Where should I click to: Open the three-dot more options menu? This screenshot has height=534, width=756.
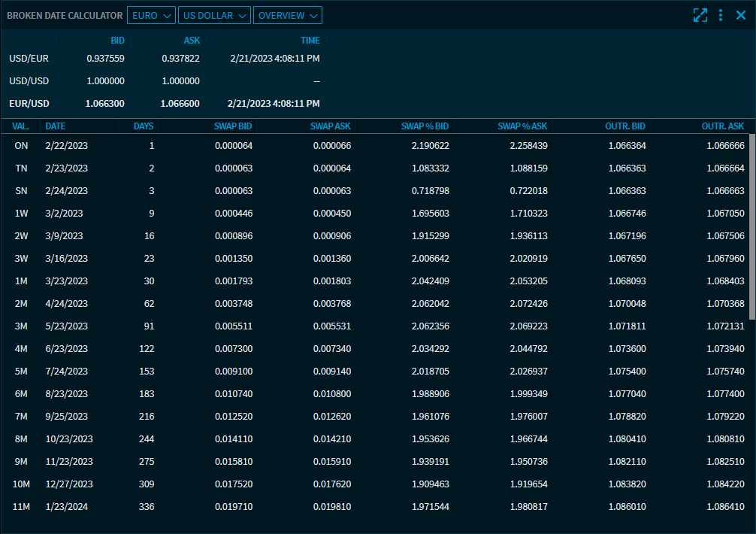(x=721, y=15)
